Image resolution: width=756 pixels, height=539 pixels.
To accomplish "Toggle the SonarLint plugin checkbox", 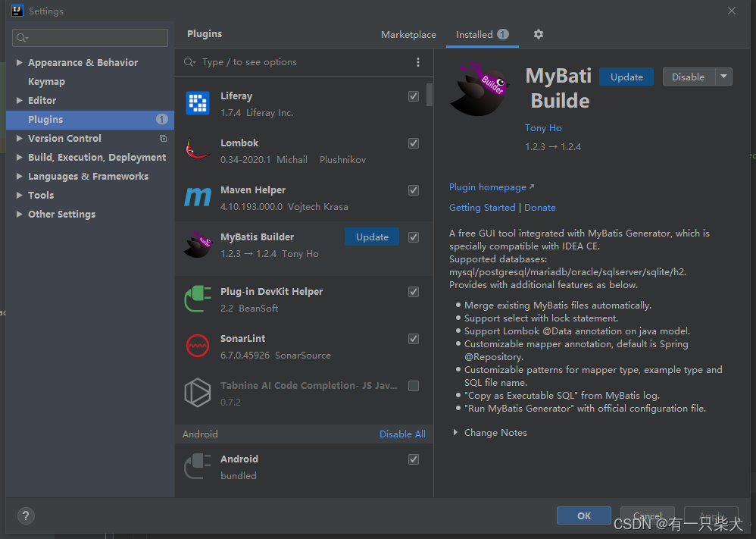I will [413, 339].
